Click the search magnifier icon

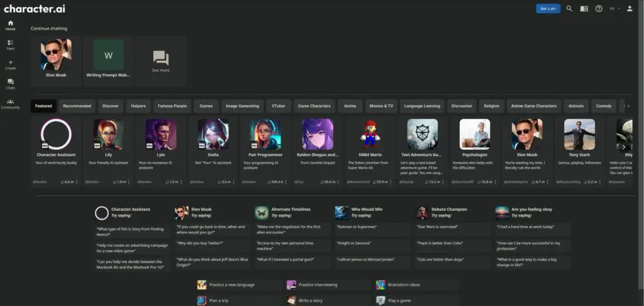click(569, 9)
